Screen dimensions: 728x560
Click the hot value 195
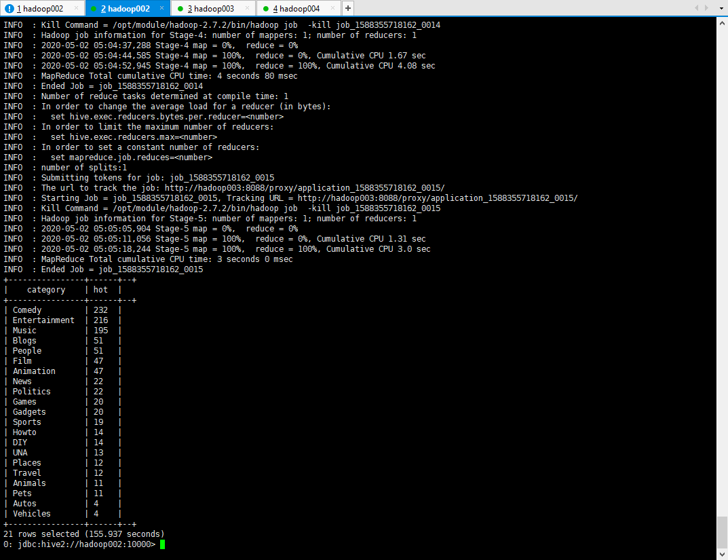click(x=100, y=331)
